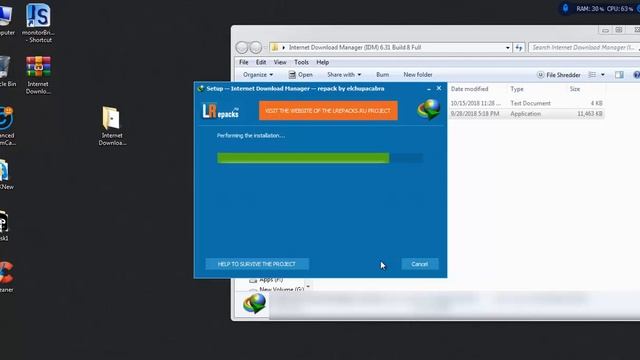Click the blue icon beside RAM meter

point(565,9)
